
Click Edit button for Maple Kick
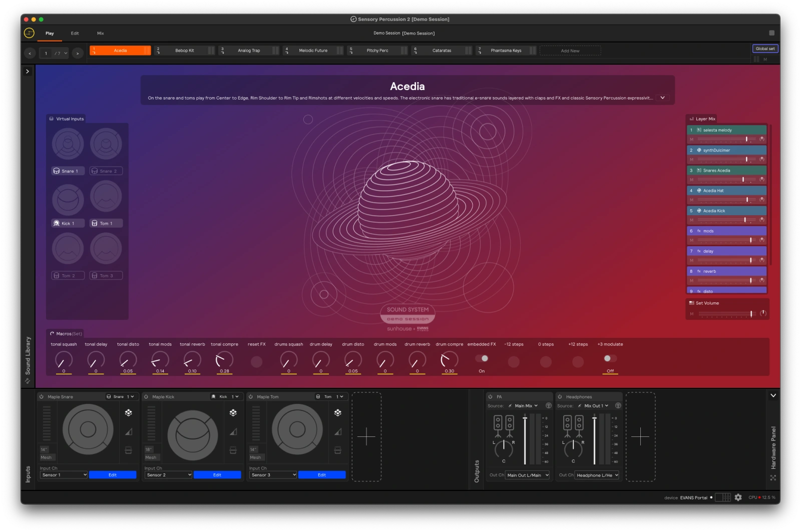click(x=217, y=475)
